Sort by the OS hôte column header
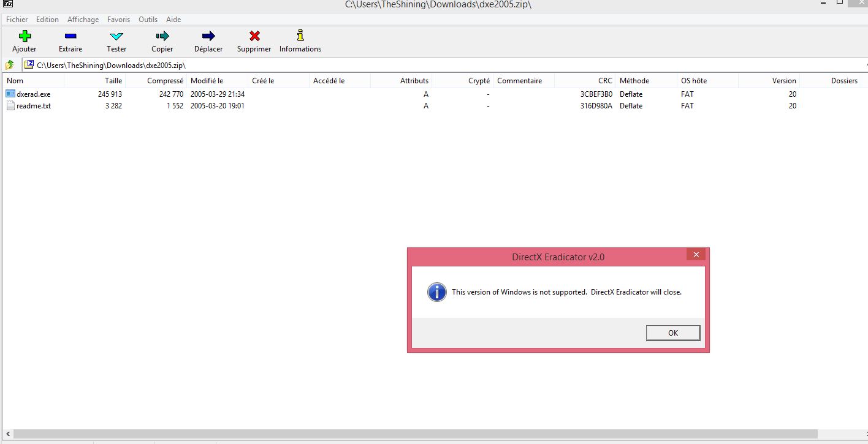The width and height of the screenshot is (868, 444). (708, 81)
